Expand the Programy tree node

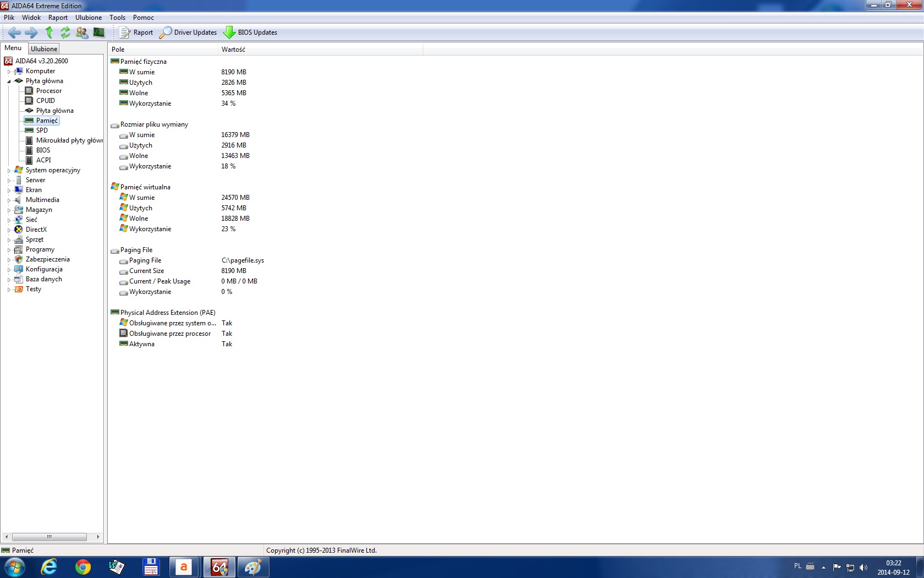9,250
